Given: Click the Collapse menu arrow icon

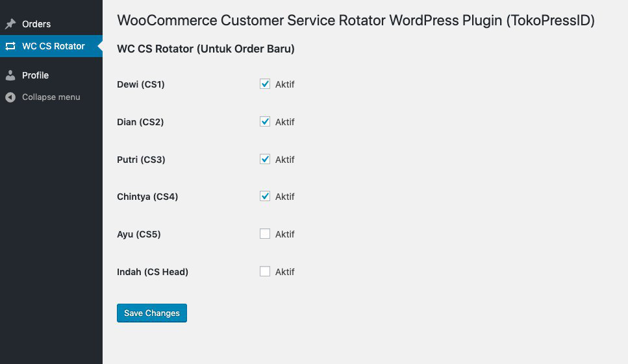Looking at the screenshot, I should pos(10,97).
